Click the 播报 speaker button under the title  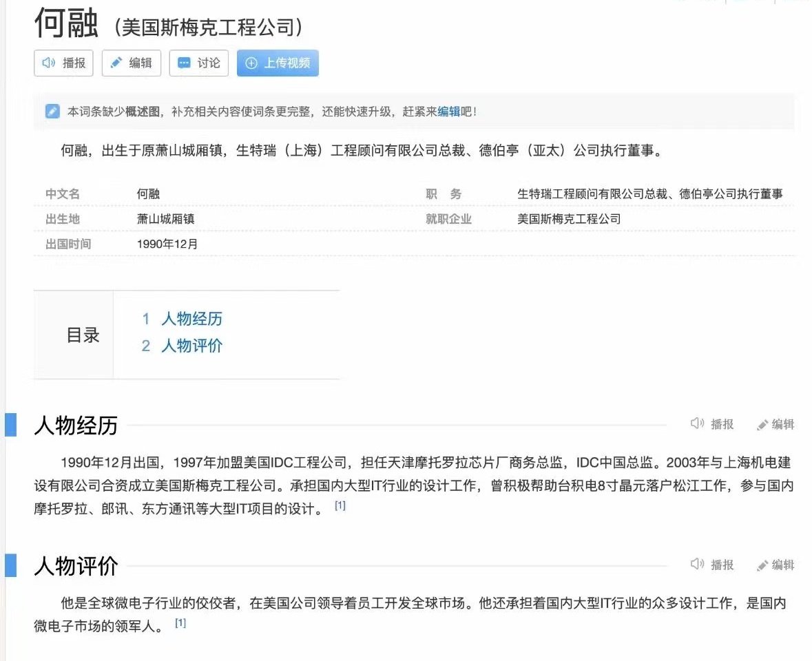64,63
